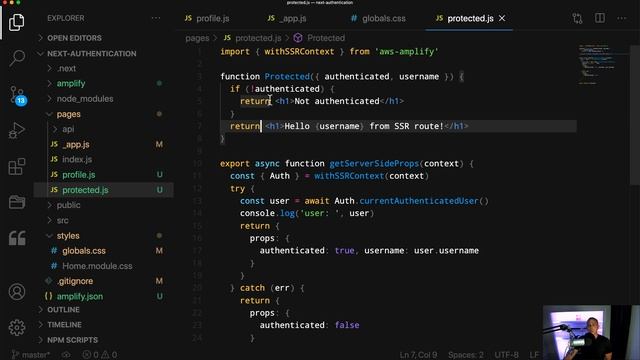This screenshot has height=360, width=640.
Task: Expand the .next folder
Action: pyautogui.click(x=66, y=69)
